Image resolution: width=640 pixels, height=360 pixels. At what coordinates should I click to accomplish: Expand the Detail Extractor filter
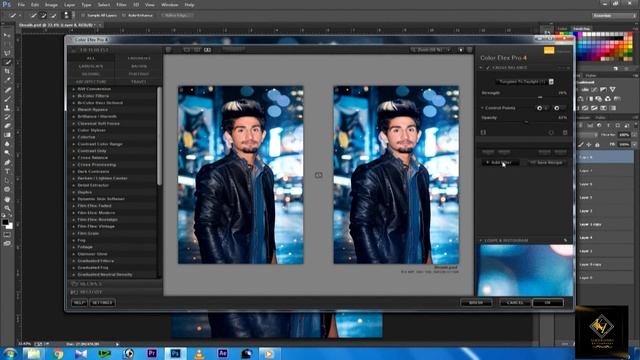click(x=73, y=185)
